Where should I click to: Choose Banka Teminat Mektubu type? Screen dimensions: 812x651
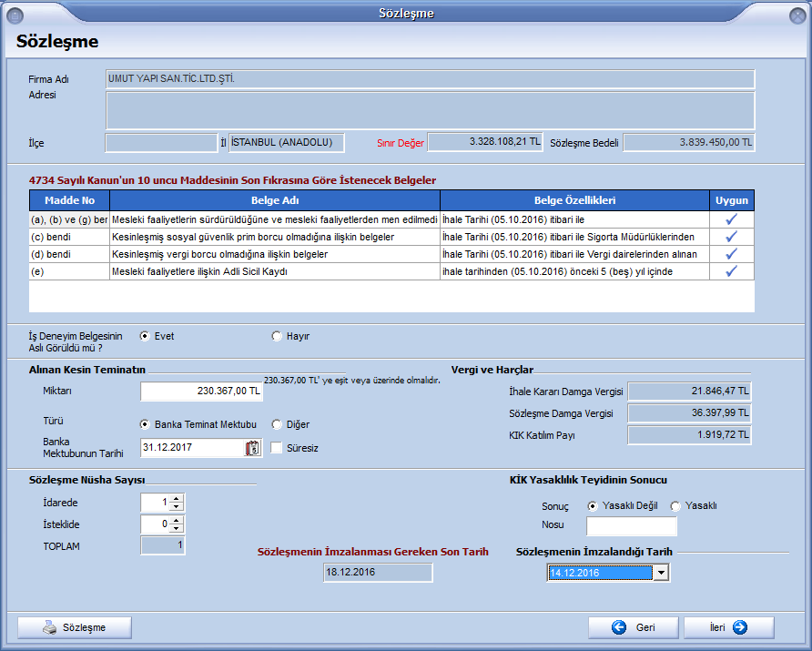click(x=145, y=424)
